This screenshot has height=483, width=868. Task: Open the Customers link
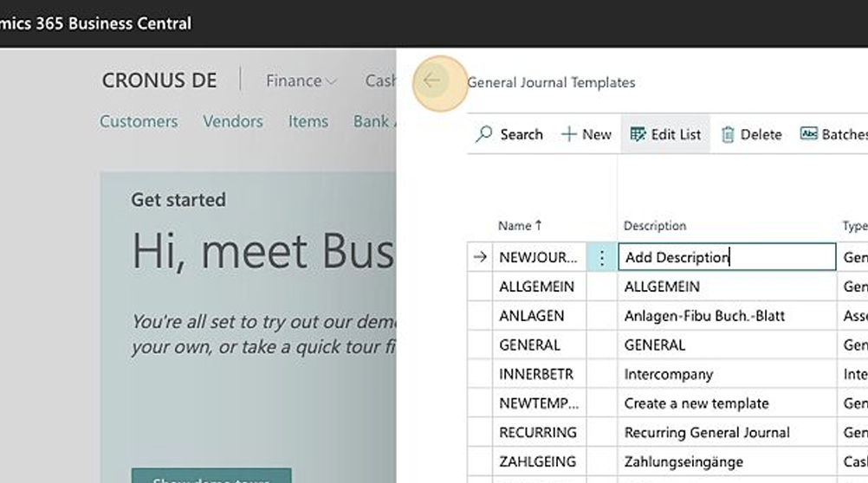[139, 121]
